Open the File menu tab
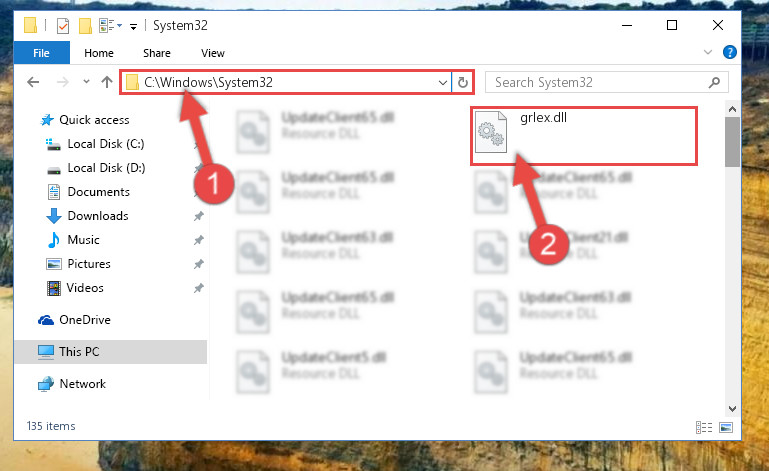This screenshot has width=769, height=471. 41,53
